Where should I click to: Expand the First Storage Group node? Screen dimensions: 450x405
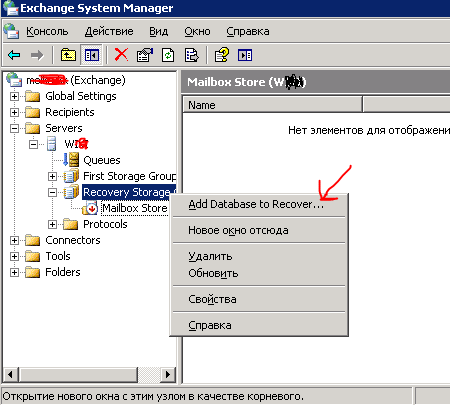click(x=52, y=176)
